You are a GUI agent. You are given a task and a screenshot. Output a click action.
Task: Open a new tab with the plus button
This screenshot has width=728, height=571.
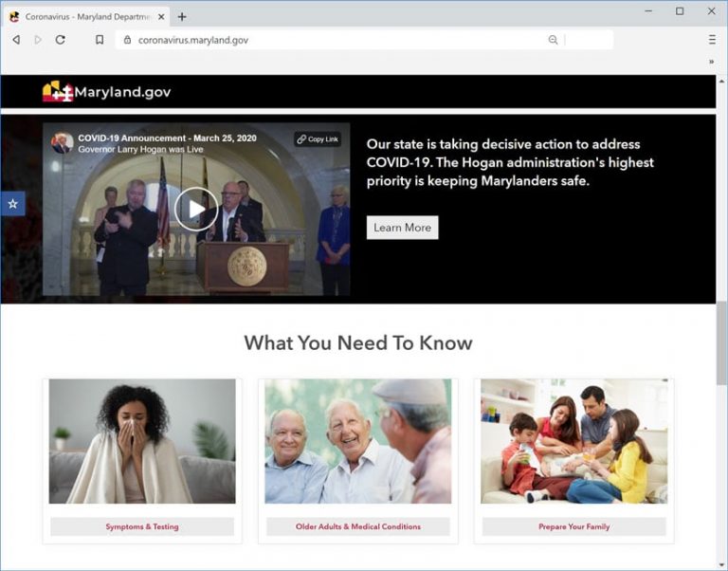coord(182,17)
